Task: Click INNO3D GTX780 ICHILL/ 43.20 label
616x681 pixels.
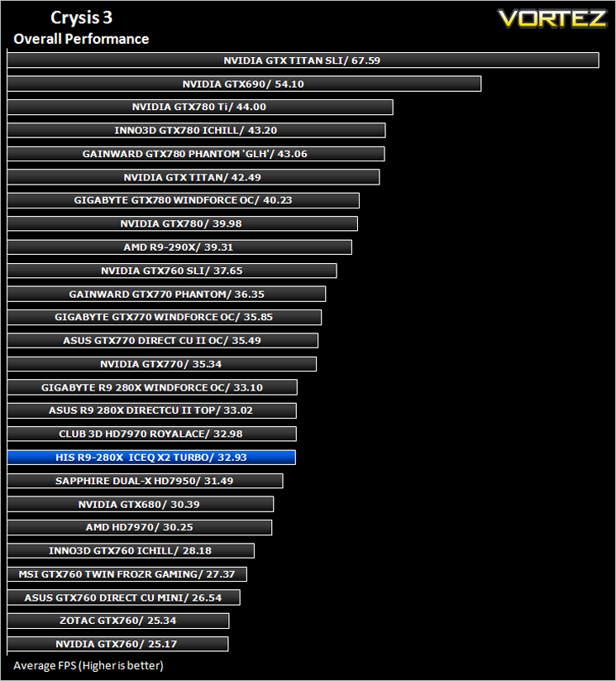Action: point(196,130)
